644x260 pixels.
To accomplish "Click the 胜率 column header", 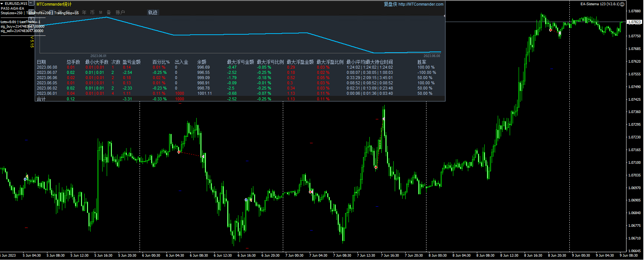I will (422, 62).
